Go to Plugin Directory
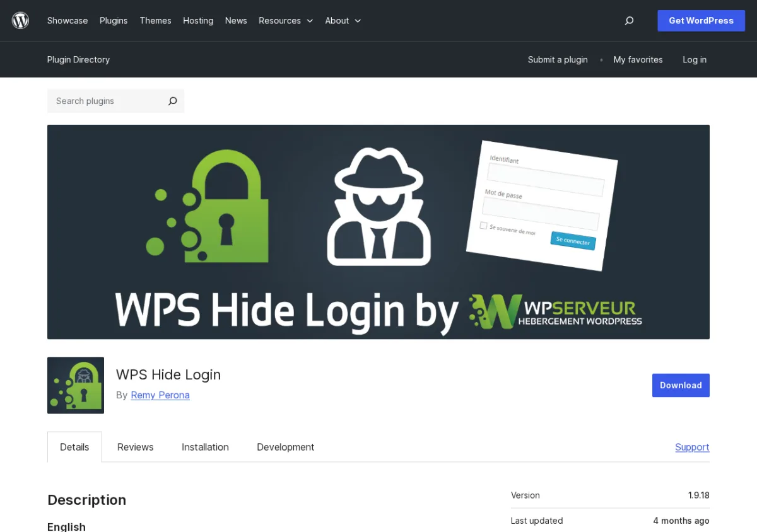 pyautogui.click(x=78, y=60)
